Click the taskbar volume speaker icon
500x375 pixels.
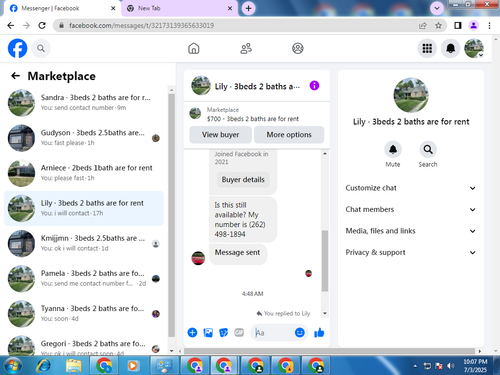tap(451, 366)
